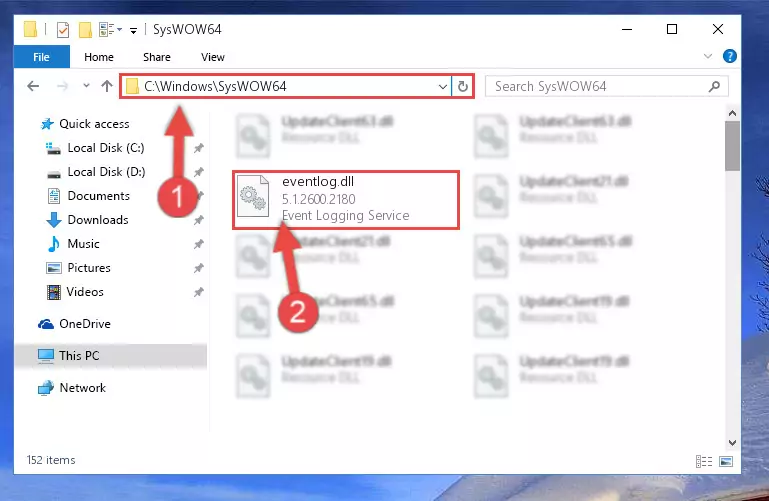Click the pin icon beside Music
This screenshot has width=769, height=501.
click(x=199, y=244)
